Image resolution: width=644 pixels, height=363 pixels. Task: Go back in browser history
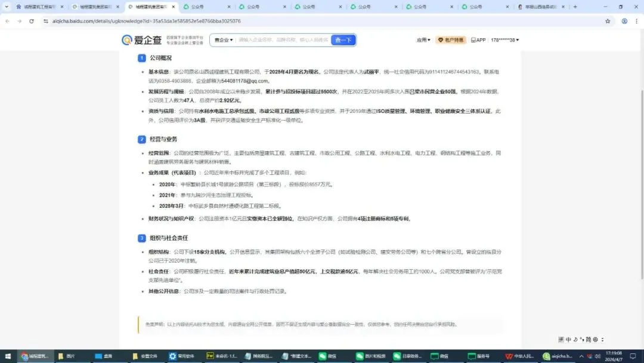7,21
